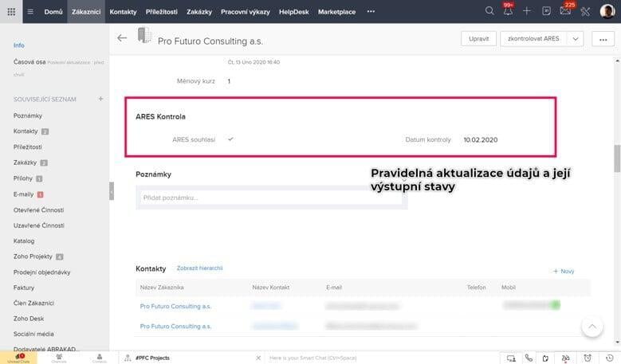The height and width of the screenshot is (364, 621).
Task: Open the record's more actions ellipsis button
Action: (603, 39)
